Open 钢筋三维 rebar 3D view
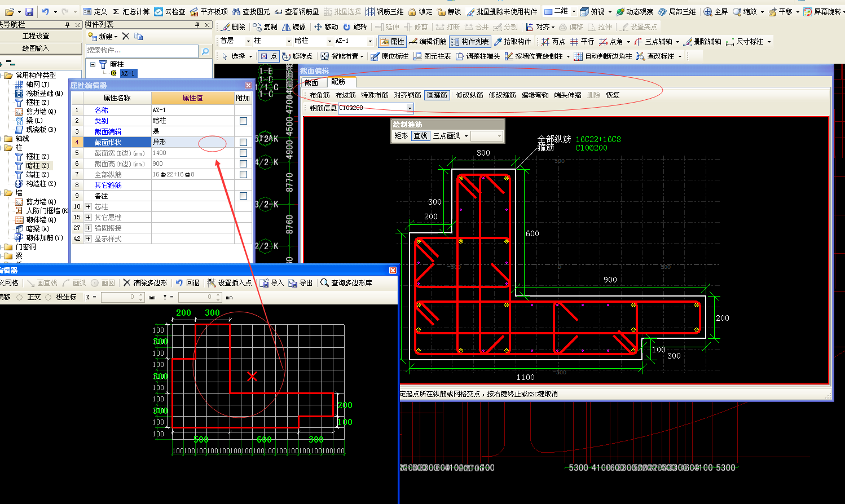The width and height of the screenshot is (845, 504). (x=385, y=11)
